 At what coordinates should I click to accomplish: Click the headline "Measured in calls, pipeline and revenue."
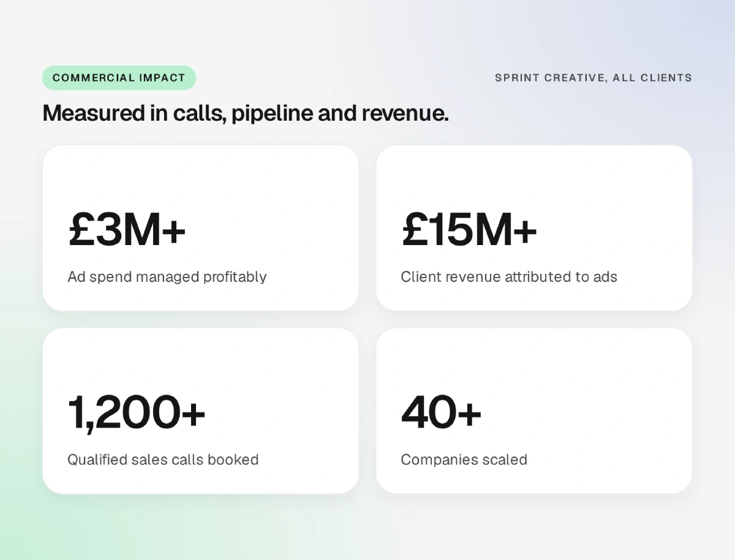(x=246, y=113)
